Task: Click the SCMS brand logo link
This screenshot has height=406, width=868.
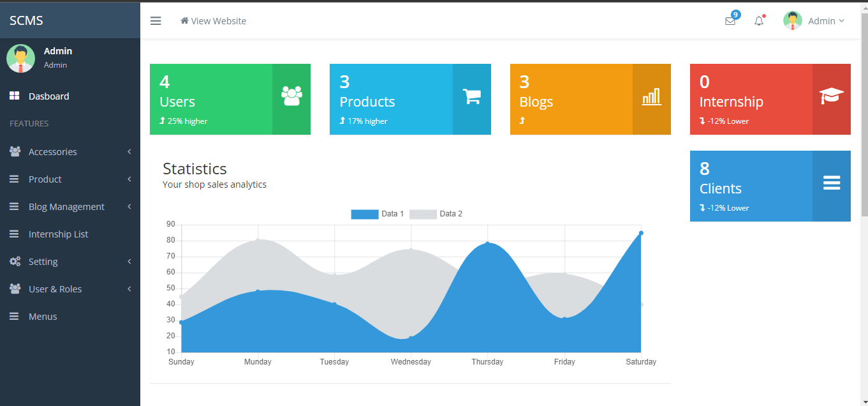Action: pos(27,20)
